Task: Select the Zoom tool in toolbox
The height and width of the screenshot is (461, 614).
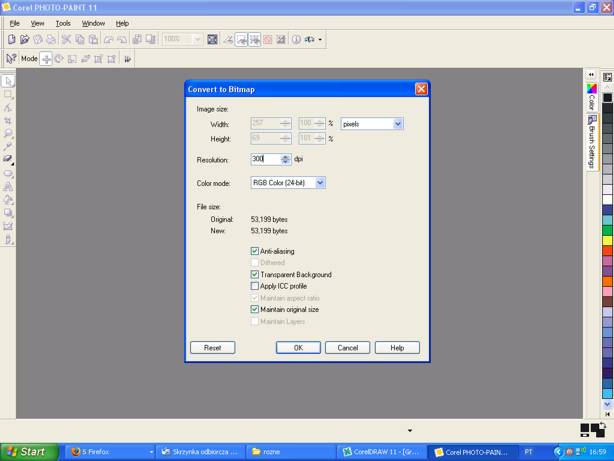Action: click(9, 133)
